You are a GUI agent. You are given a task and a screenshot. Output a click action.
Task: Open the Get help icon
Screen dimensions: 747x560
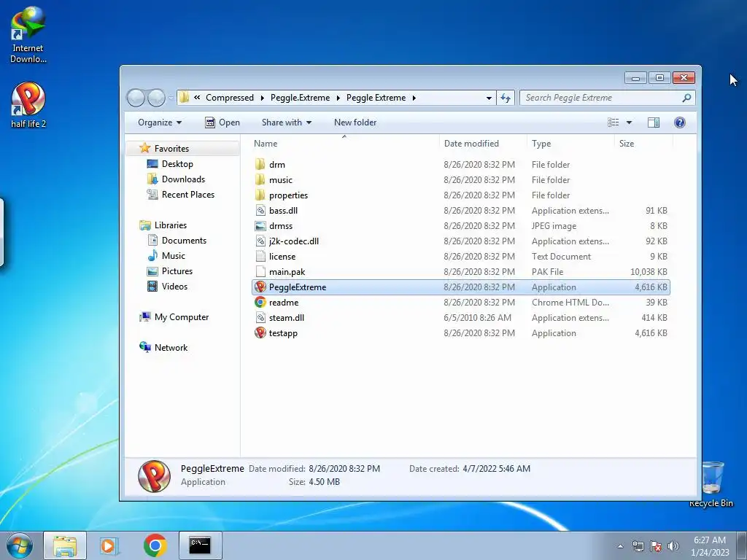(680, 122)
